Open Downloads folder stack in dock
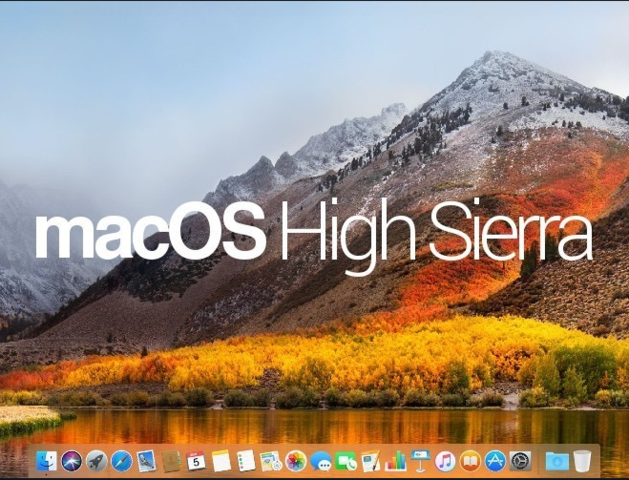The height and width of the screenshot is (480, 629). point(557,461)
